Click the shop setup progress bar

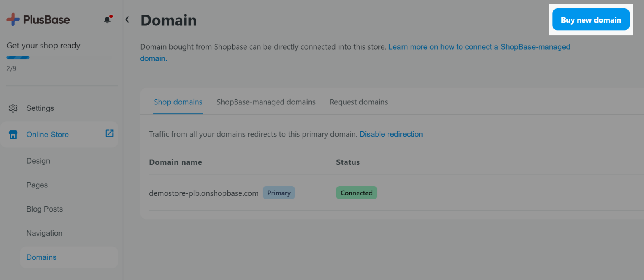[18, 58]
